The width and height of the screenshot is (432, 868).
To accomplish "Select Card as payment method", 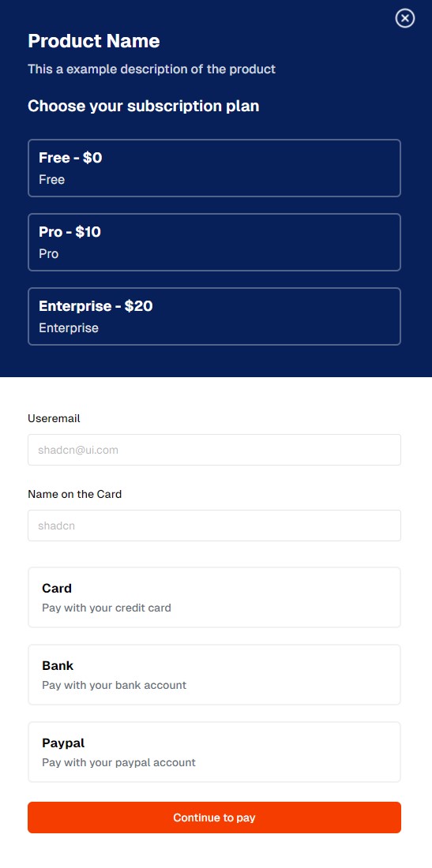I will (x=214, y=597).
